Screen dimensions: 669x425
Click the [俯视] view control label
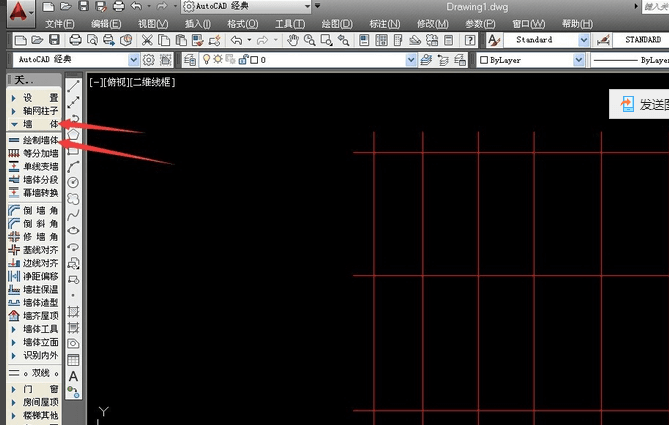pyautogui.click(x=115, y=82)
